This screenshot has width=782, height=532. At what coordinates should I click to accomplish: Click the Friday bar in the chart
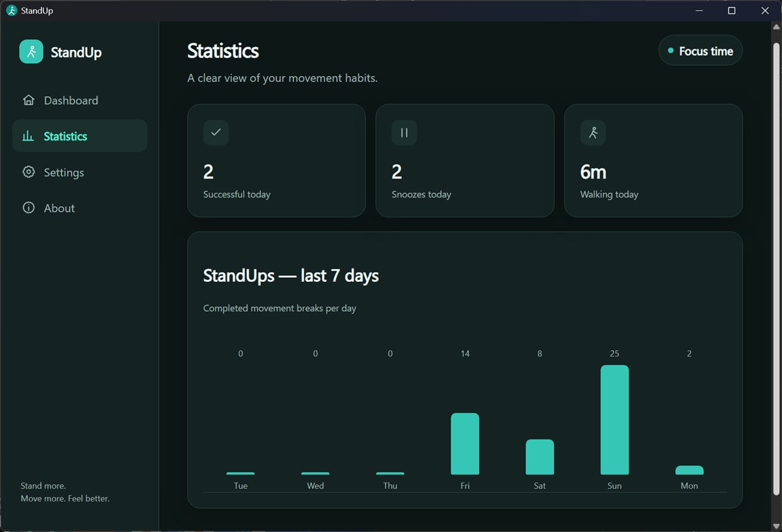[x=465, y=443]
